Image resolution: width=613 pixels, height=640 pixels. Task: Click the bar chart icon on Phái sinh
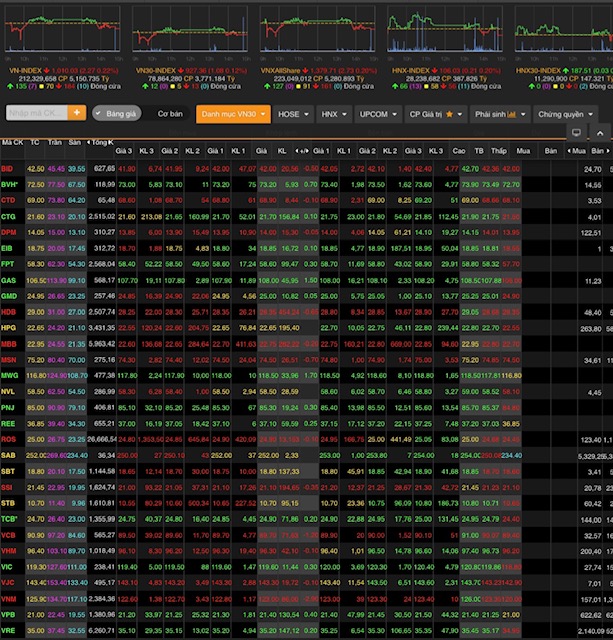(512, 115)
